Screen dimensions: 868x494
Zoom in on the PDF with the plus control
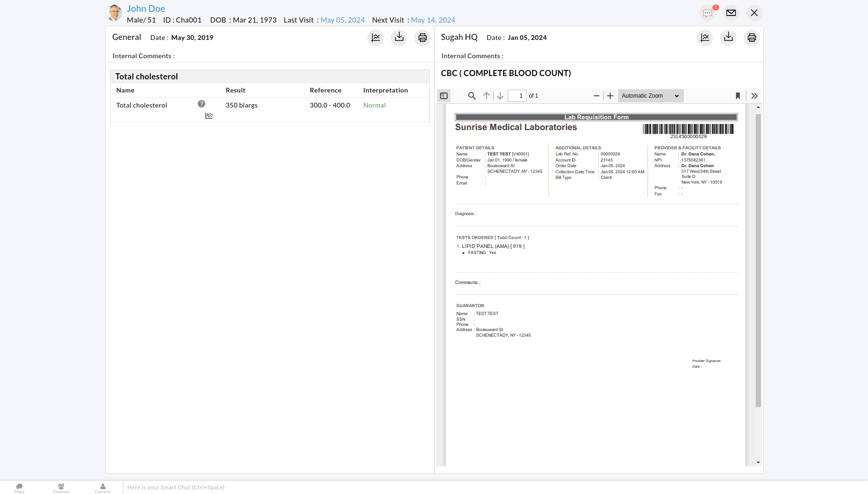pos(610,96)
